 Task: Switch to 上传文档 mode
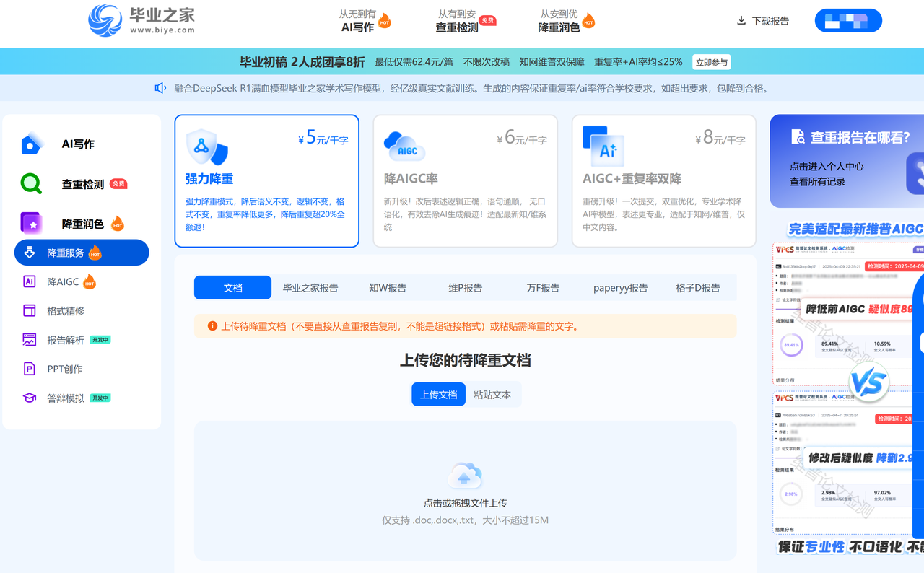click(439, 395)
